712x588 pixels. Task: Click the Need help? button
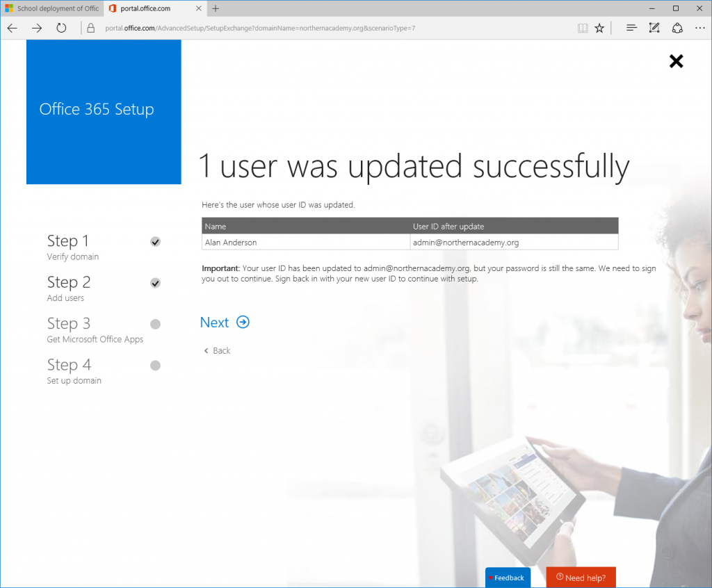click(581, 578)
